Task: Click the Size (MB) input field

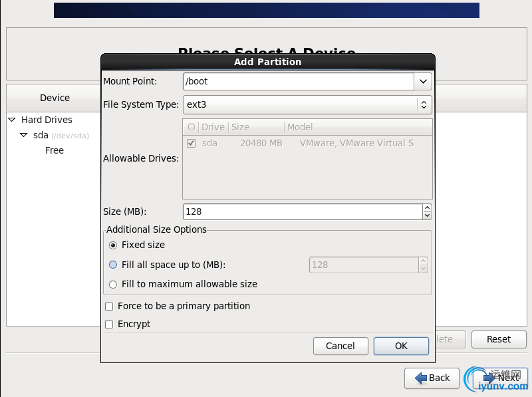Action: [x=302, y=211]
